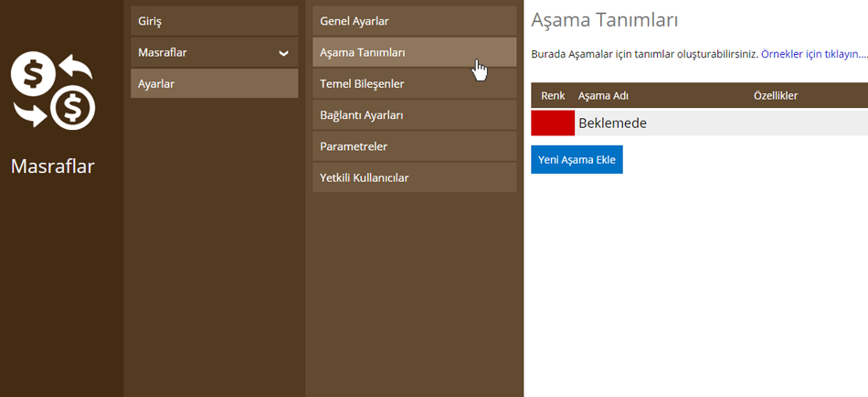Screen dimensions: 868x397
Task: Click the Aşama Tanımları page heading
Action: coord(605,21)
